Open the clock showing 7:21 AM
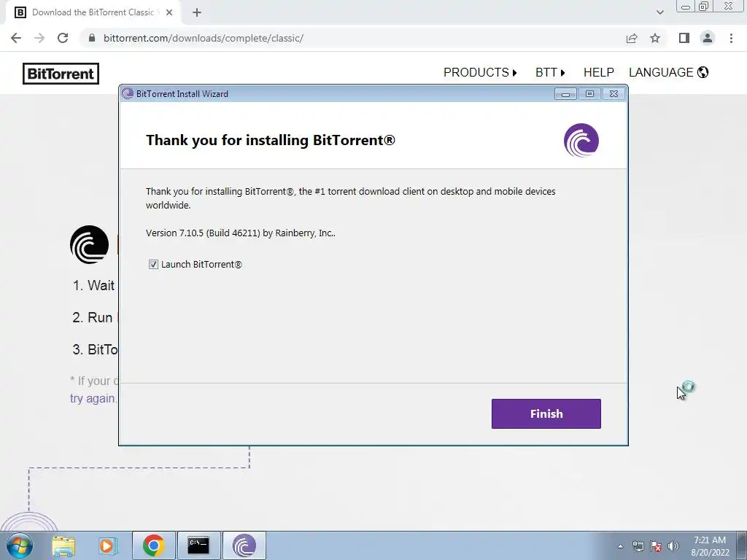 pos(710,546)
